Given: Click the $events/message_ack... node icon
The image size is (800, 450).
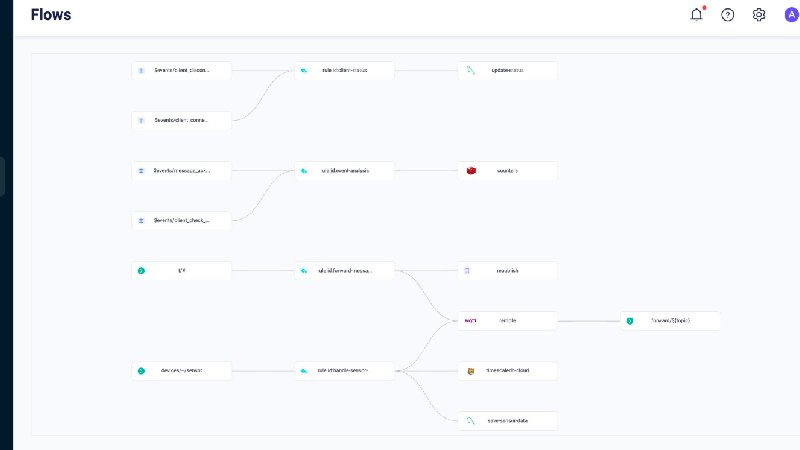Looking at the screenshot, I should coord(141,171).
